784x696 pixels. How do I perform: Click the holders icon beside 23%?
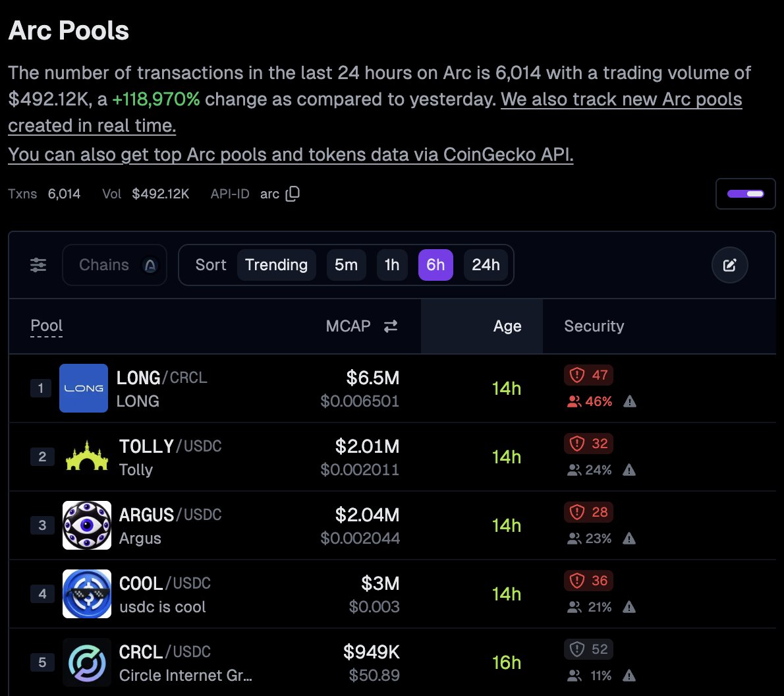[x=574, y=538]
